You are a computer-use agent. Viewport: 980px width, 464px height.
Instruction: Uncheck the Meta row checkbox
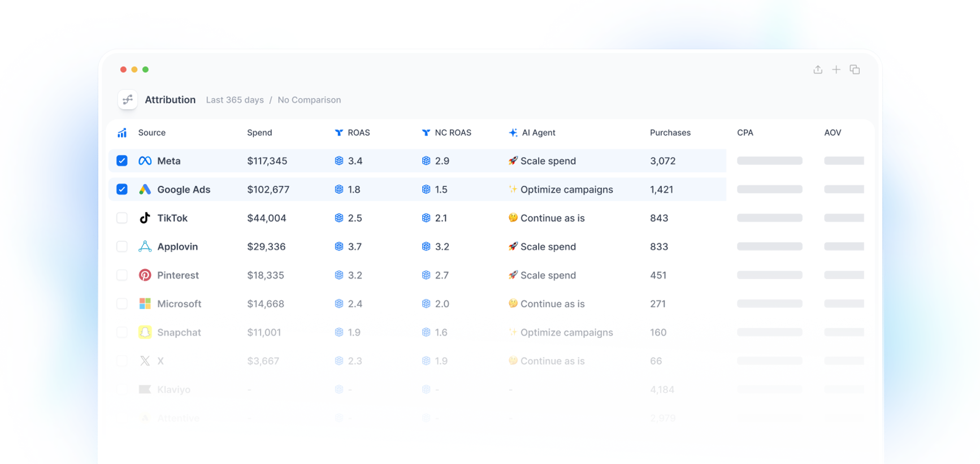[x=122, y=161]
